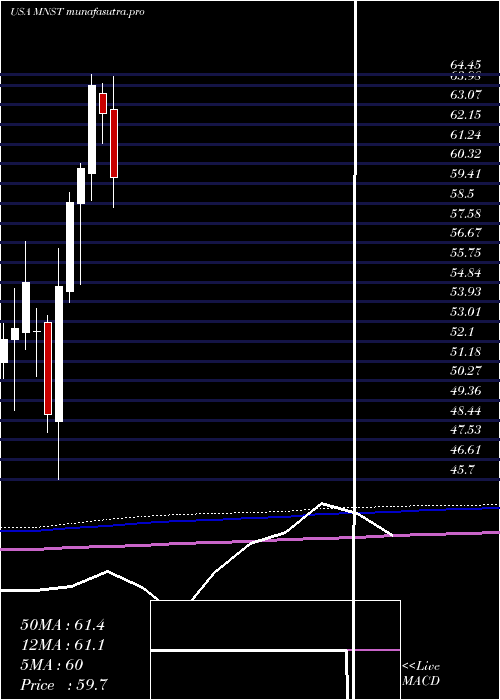Image resolution: width=500 pixels, height=700 pixels.
Task: Click the 49.36 price axis value
Action: [466, 391]
